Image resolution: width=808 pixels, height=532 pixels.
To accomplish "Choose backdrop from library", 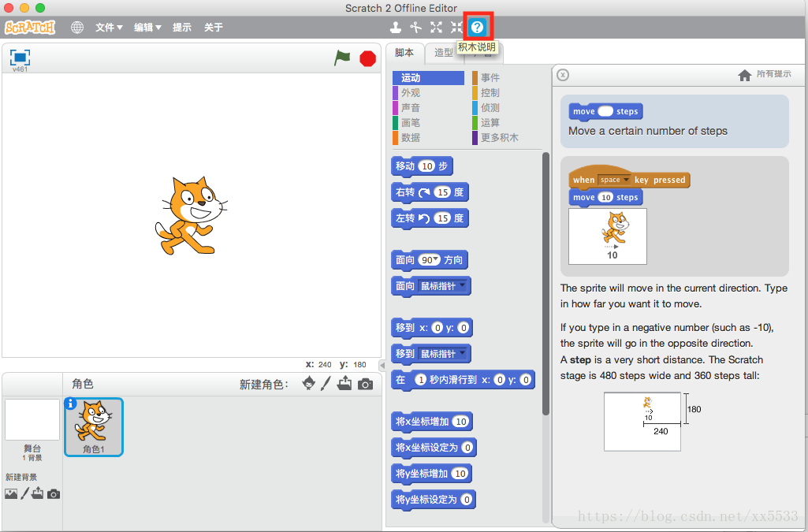I will click(x=11, y=494).
